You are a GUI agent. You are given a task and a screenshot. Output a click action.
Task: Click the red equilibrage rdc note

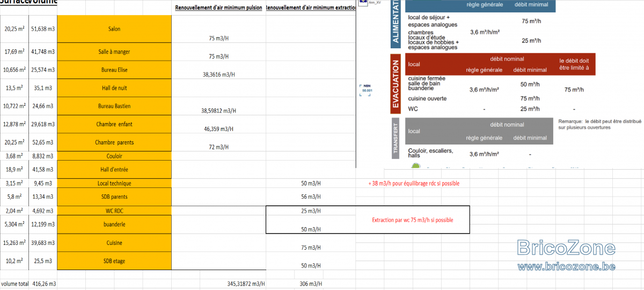coord(414,183)
